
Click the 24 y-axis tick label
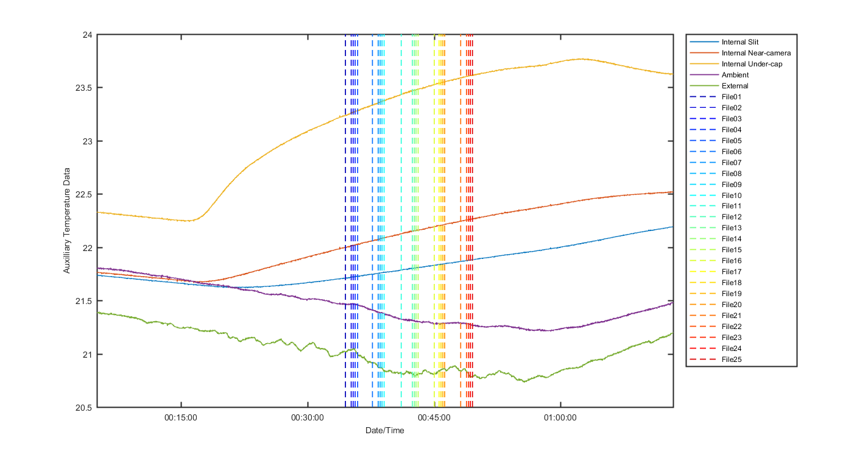89,35
